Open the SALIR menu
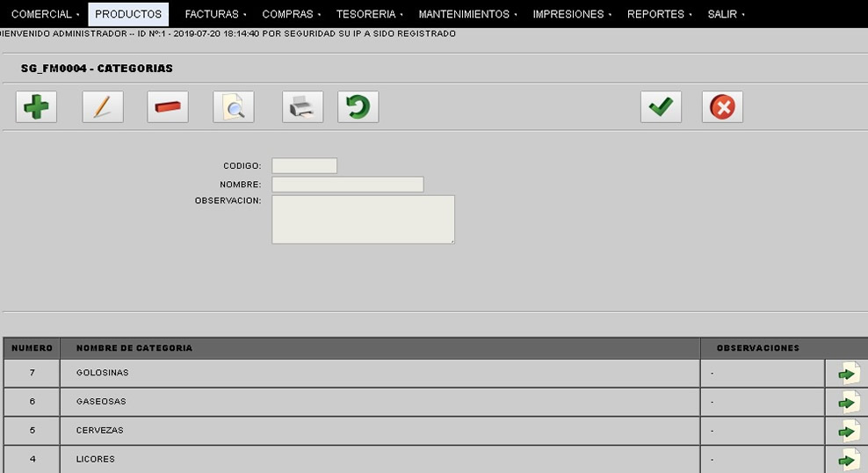 [x=725, y=14]
